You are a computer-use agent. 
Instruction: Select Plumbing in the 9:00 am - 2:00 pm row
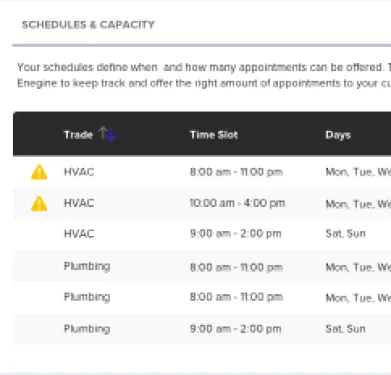pos(87,329)
